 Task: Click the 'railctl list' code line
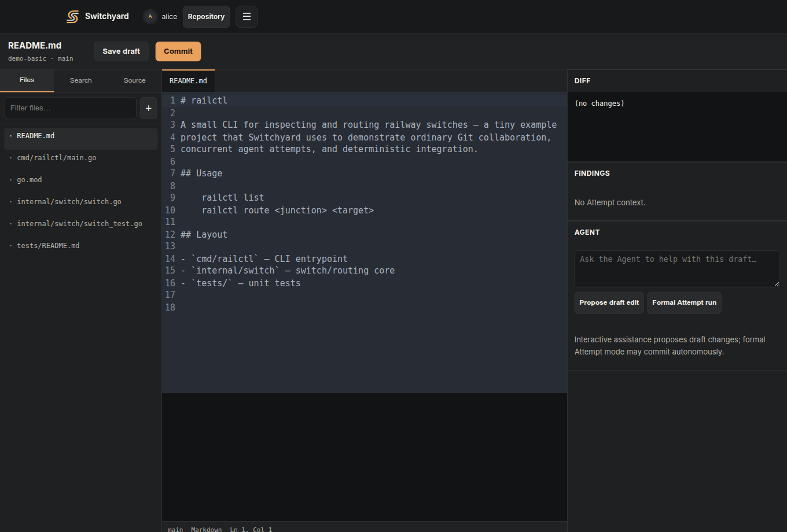tap(233, 198)
